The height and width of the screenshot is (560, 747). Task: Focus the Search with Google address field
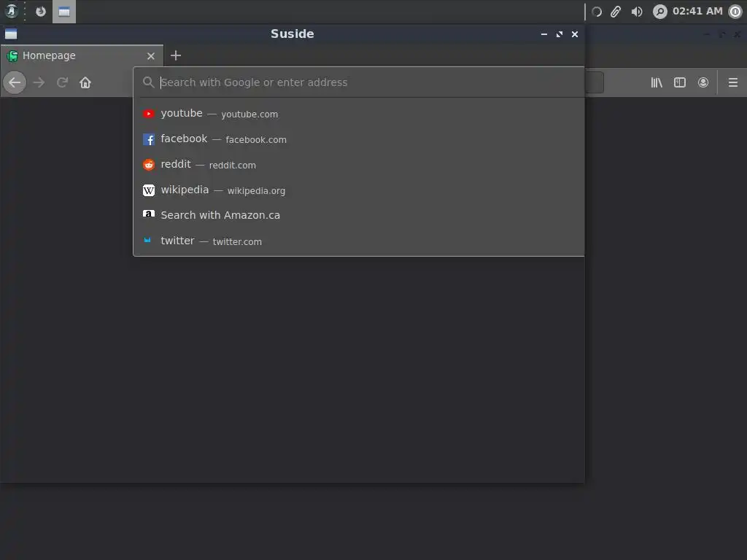(359, 82)
